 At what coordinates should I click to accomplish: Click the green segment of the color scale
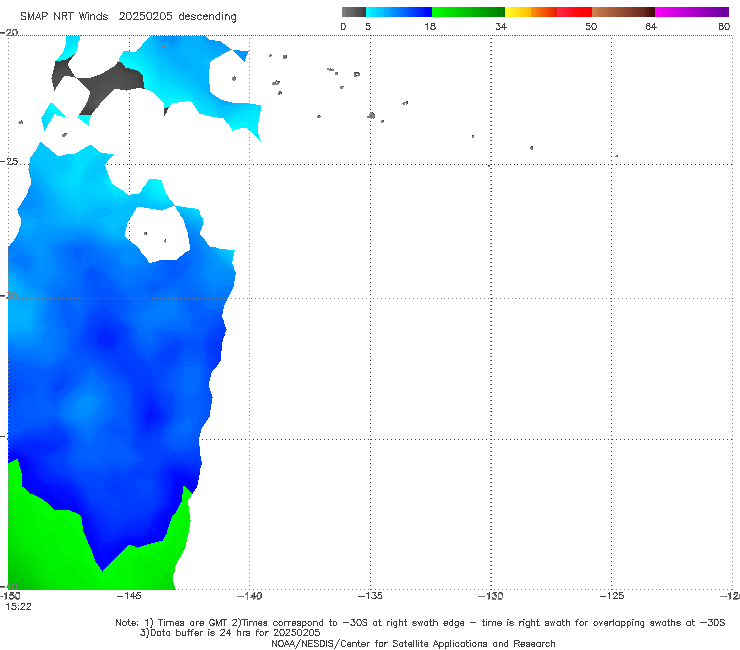coord(468,12)
